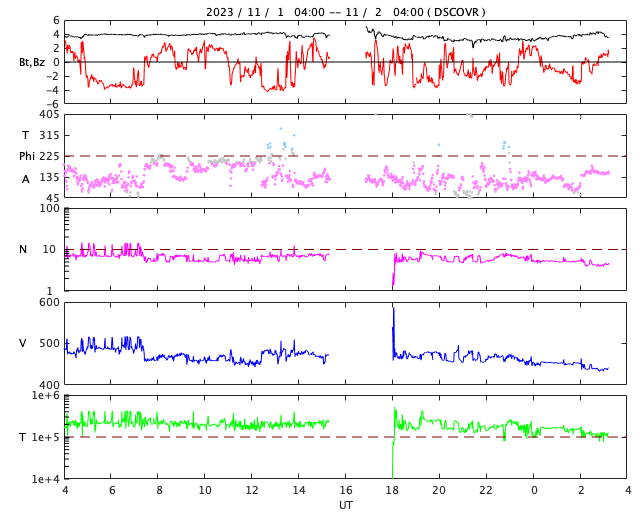
Task: Click the 1e+5 temperature tick label
Action: click(x=45, y=437)
